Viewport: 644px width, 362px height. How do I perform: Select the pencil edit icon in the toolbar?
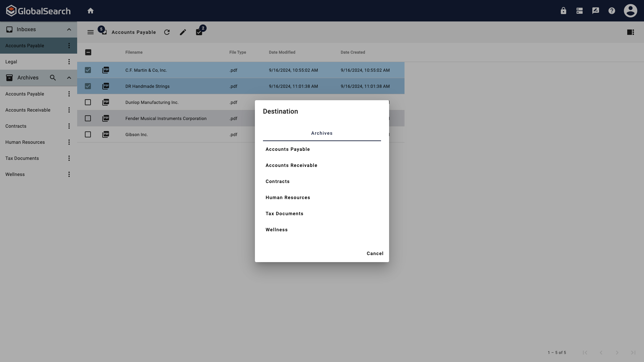183,32
